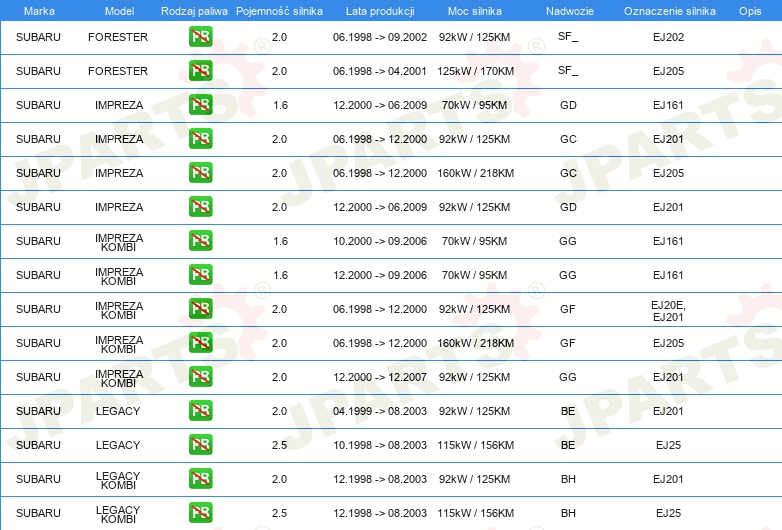Select the LEGACY KOMBI model cell in the EJ25 row

point(118,514)
